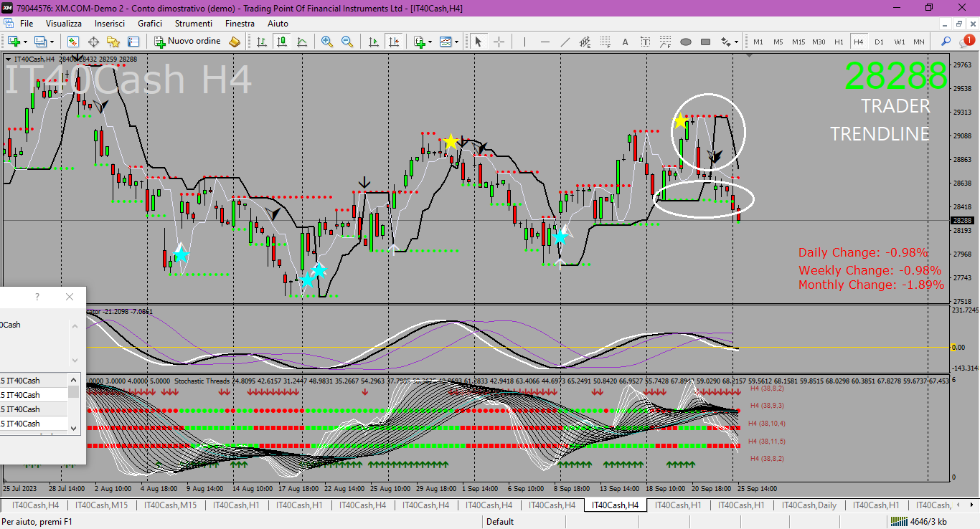
Task: Select the standard cursor arrow tool
Action: click(x=479, y=42)
